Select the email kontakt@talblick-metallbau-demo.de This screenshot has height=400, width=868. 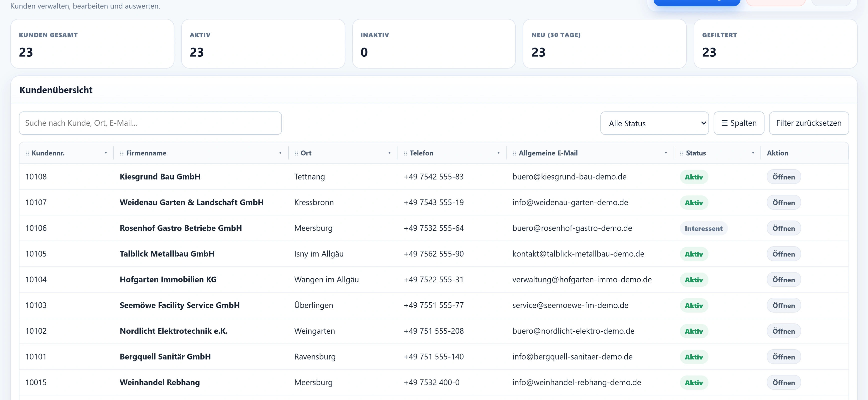click(x=578, y=254)
